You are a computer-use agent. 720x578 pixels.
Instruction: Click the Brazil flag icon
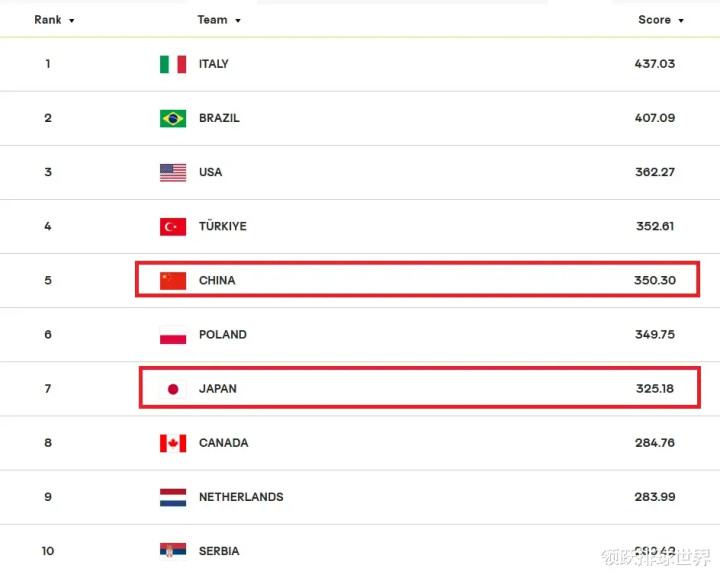173,118
